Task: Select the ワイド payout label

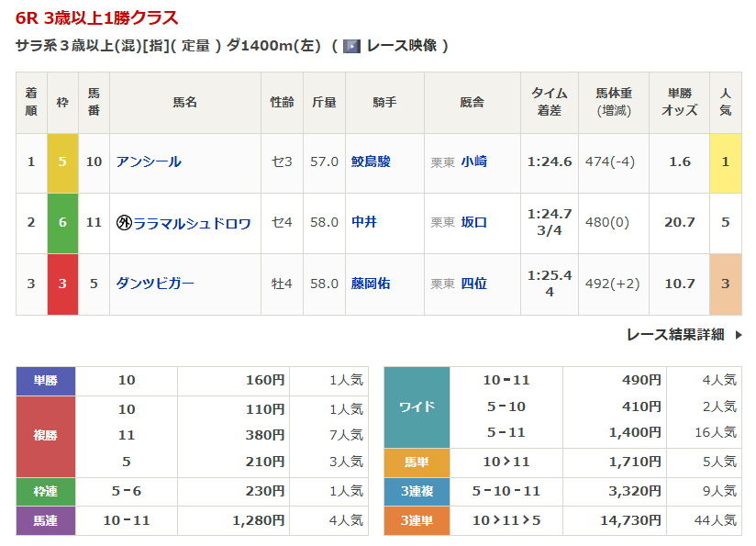Action: pyautogui.click(x=417, y=407)
